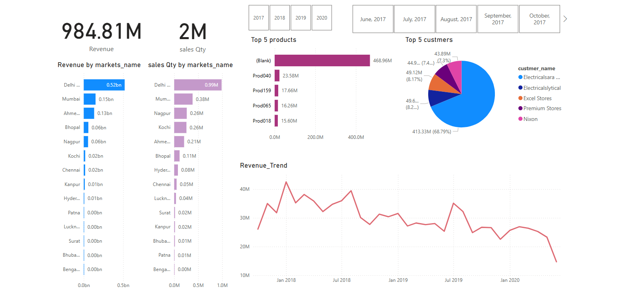Click the 984.81M Revenue card value
The width and height of the screenshot is (644, 293).
(x=102, y=32)
